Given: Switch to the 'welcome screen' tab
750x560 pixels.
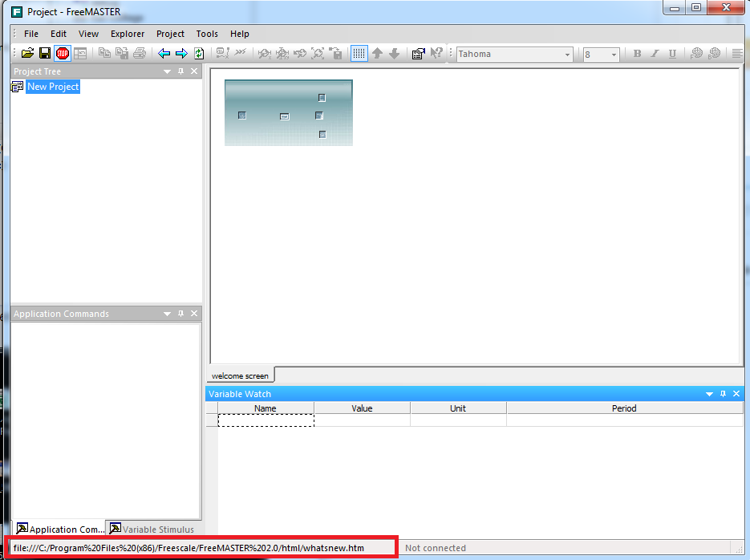Looking at the screenshot, I should point(240,376).
